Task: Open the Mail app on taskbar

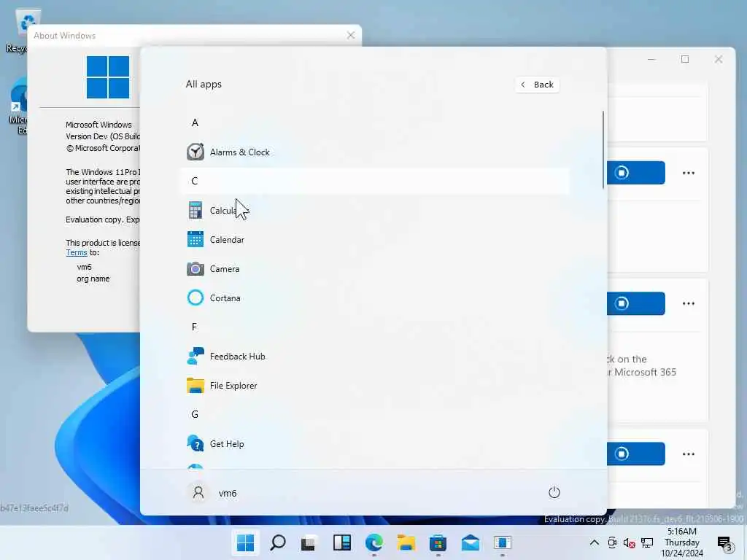Action: 471,542
